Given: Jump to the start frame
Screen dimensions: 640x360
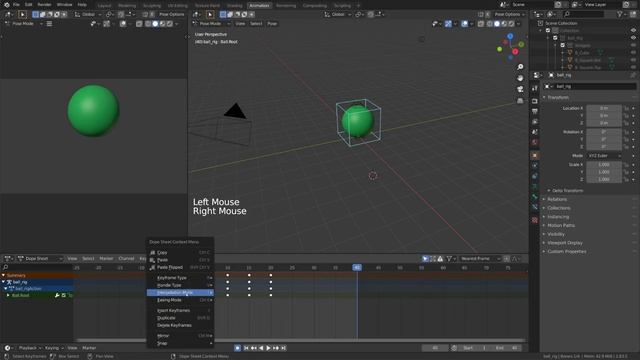Looking at the screenshot, I should click(246, 348).
